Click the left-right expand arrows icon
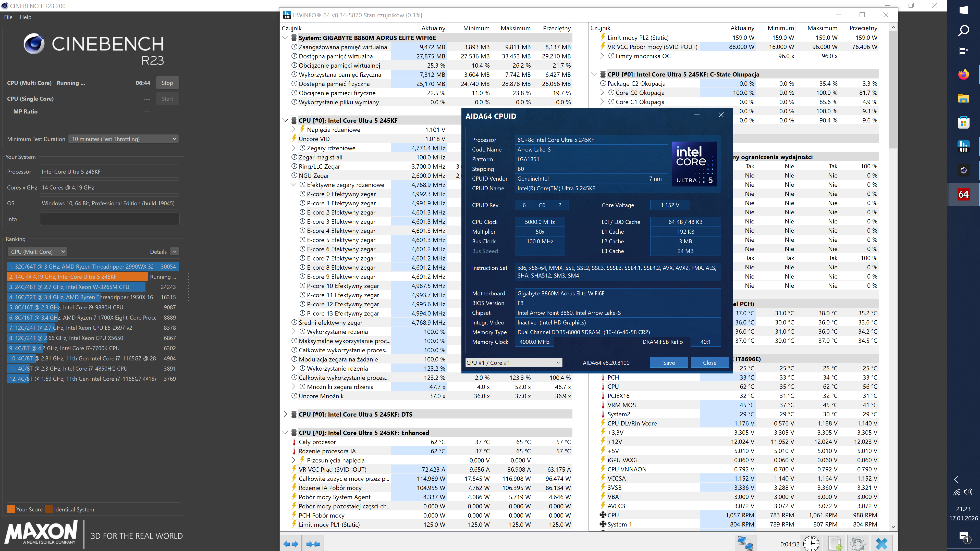Screen dimensions: 980x551 coord(291,544)
